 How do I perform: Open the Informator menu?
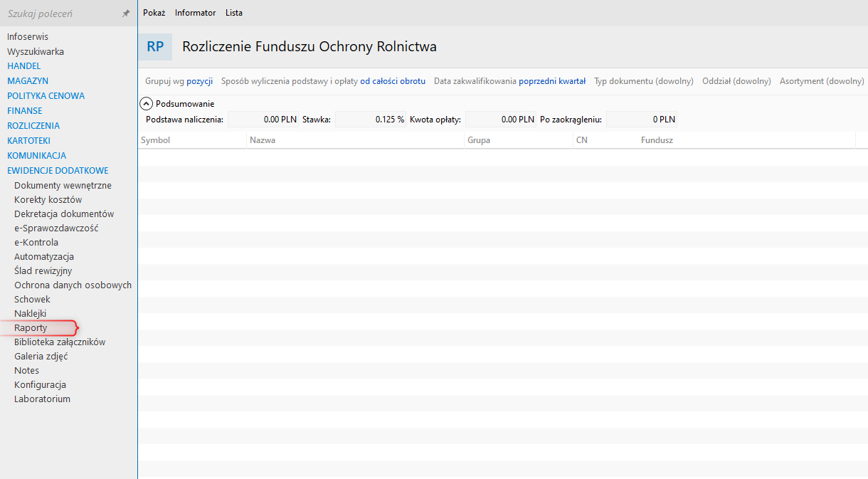pos(195,13)
